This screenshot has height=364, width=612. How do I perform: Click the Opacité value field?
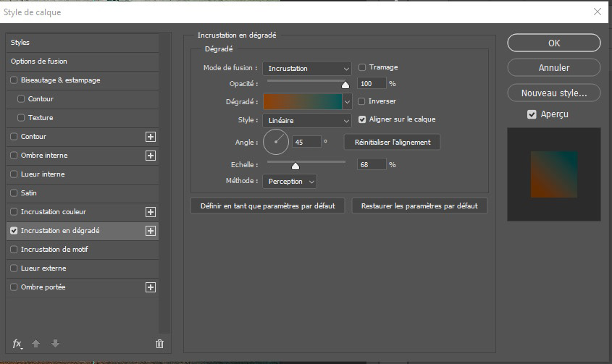click(372, 83)
